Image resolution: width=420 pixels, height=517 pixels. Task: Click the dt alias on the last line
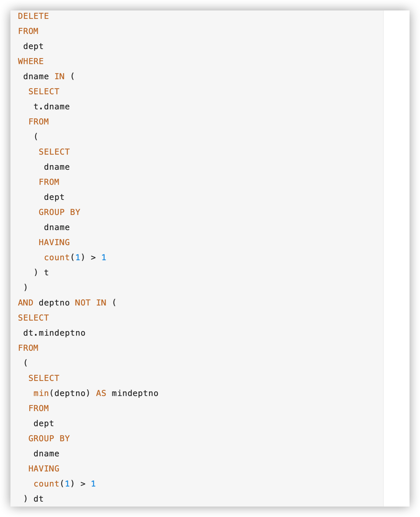click(x=39, y=499)
